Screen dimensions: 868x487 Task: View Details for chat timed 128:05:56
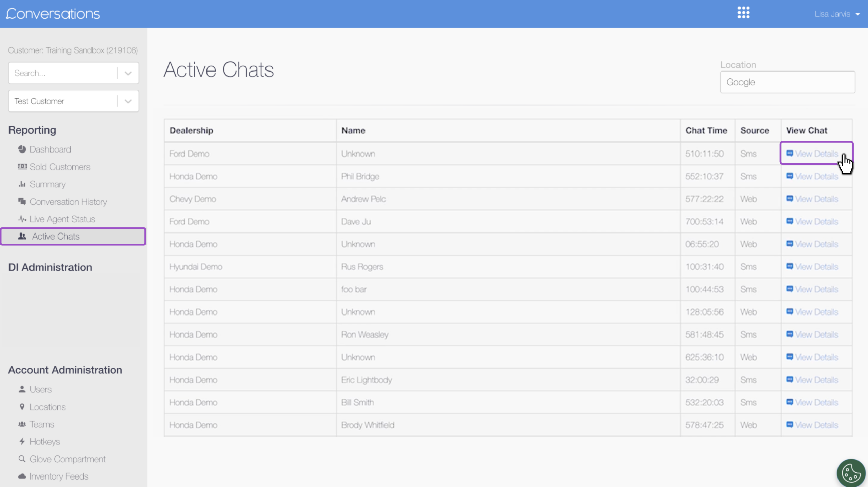coord(816,312)
